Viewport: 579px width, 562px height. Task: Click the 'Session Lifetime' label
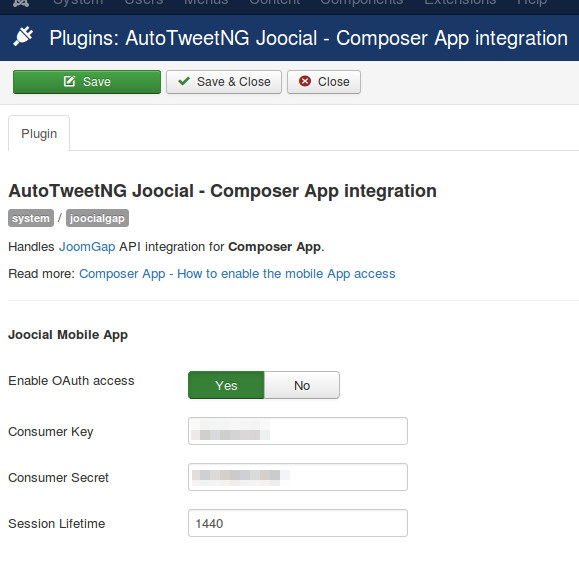(56, 524)
